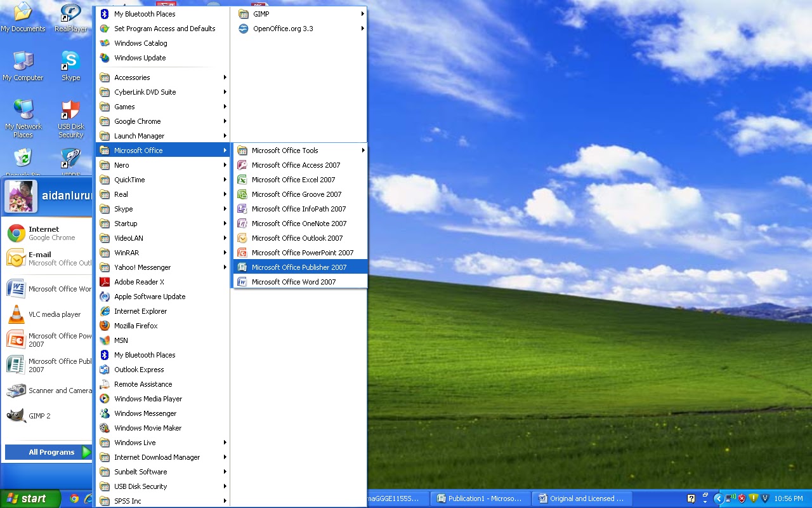Click the Set Program Access and Defaults icon
812x508 pixels.
coord(105,29)
